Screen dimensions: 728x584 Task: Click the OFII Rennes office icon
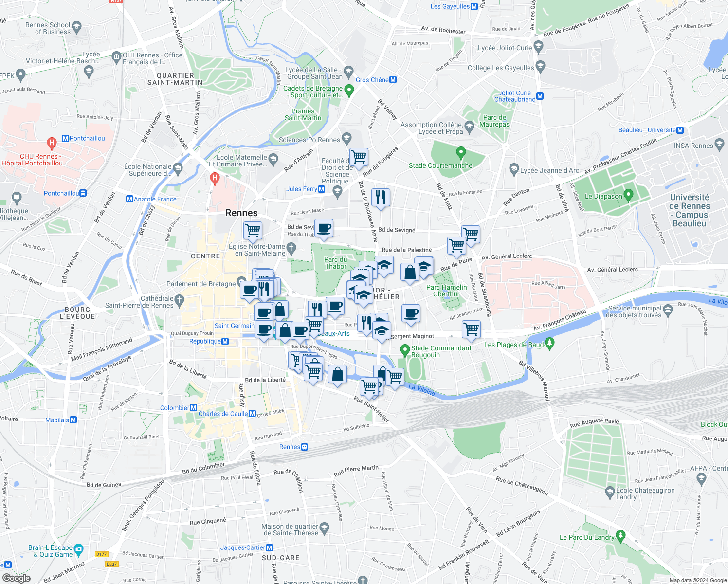coord(116,57)
